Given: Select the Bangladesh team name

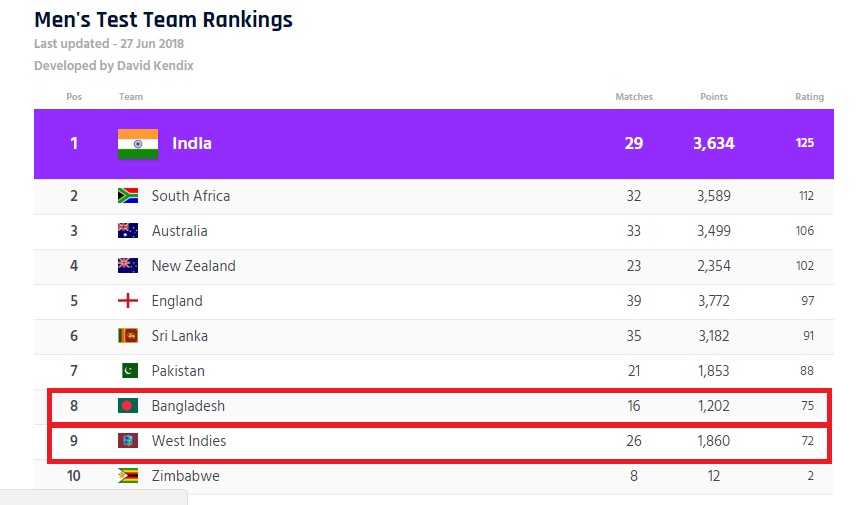Looking at the screenshot, I should [188, 406].
